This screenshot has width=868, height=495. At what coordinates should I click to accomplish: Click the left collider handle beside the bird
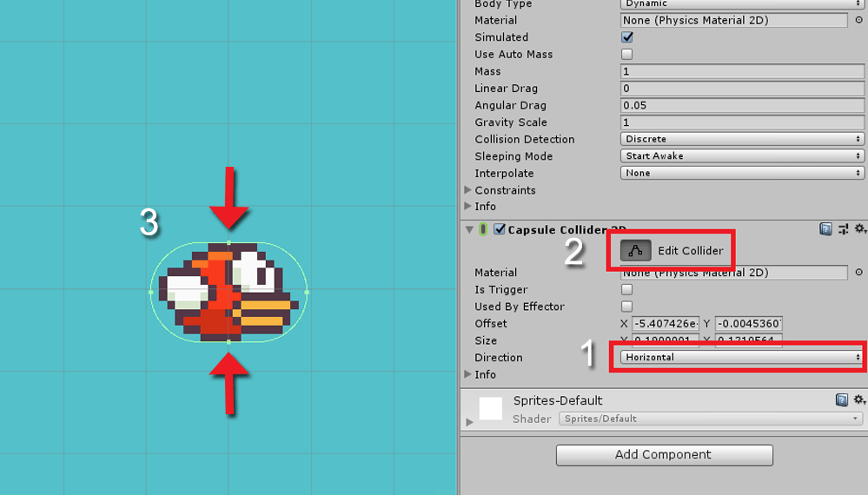coord(151,292)
